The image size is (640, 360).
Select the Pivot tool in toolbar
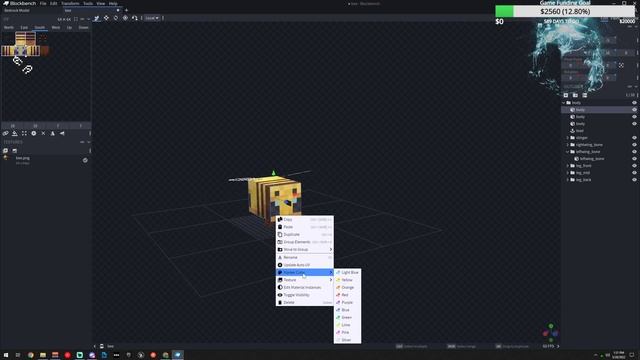pos(125,18)
